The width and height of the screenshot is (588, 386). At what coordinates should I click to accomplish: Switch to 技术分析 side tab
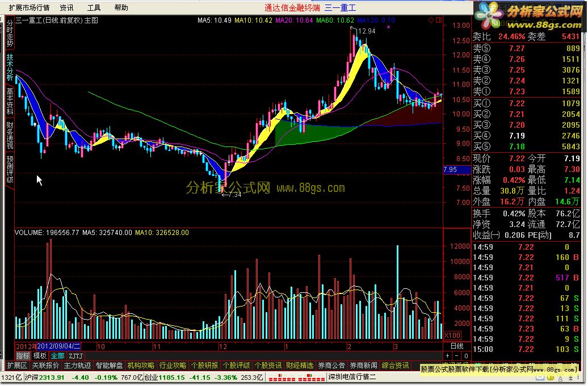click(x=10, y=67)
